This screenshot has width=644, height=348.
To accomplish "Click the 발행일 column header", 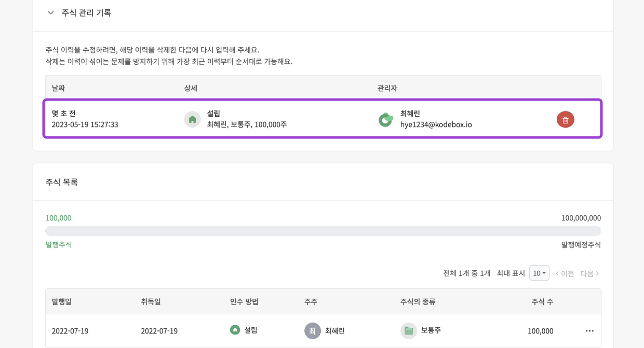I will point(62,301).
